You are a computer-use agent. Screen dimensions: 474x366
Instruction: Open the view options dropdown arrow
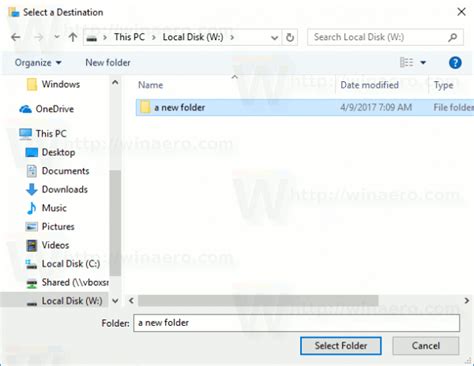[x=423, y=62]
